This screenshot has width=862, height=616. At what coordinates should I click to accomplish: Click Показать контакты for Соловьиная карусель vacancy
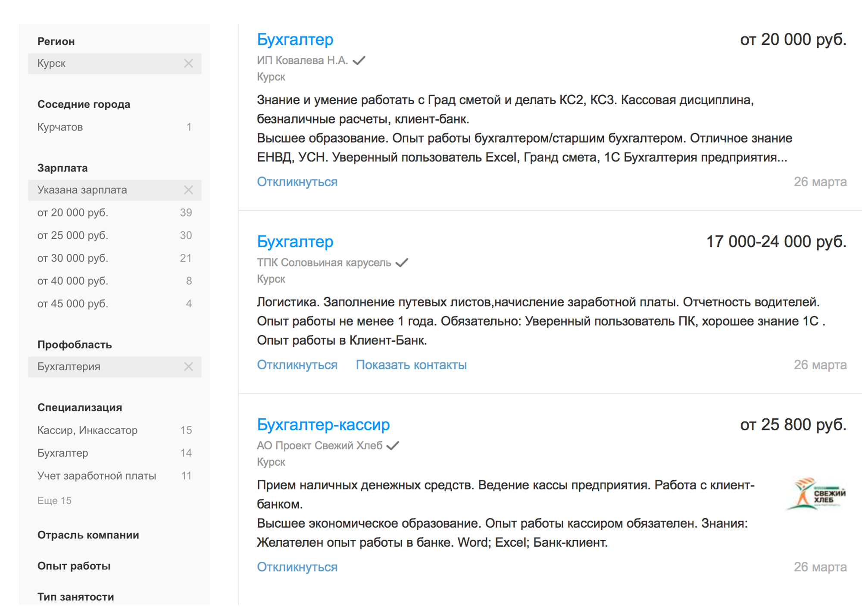tap(411, 365)
